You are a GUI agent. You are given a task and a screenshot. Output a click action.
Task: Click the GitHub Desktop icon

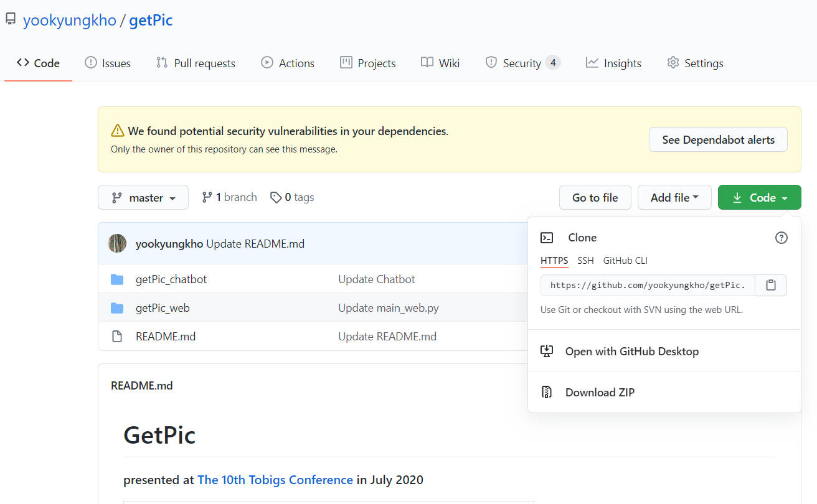pyautogui.click(x=546, y=351)
